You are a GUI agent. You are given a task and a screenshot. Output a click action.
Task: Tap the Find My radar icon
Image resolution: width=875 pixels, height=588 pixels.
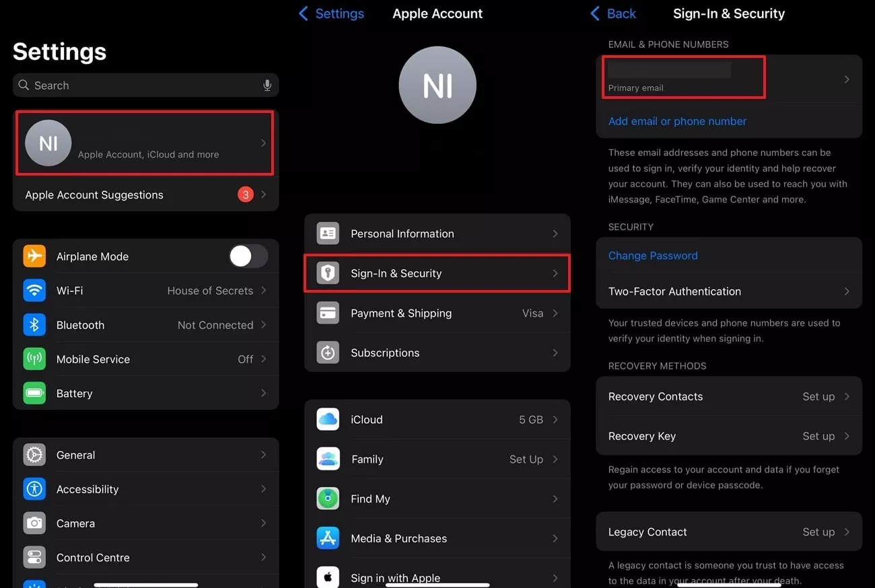328,499
